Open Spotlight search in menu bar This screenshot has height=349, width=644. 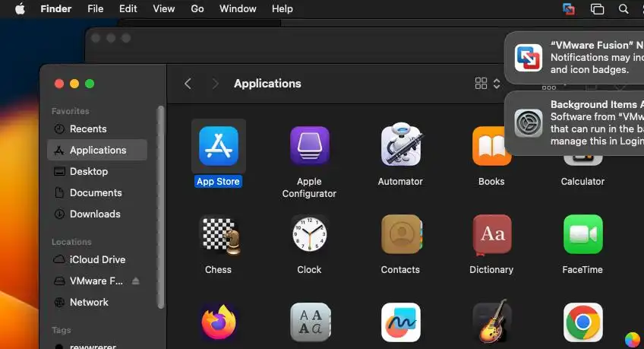623,8
